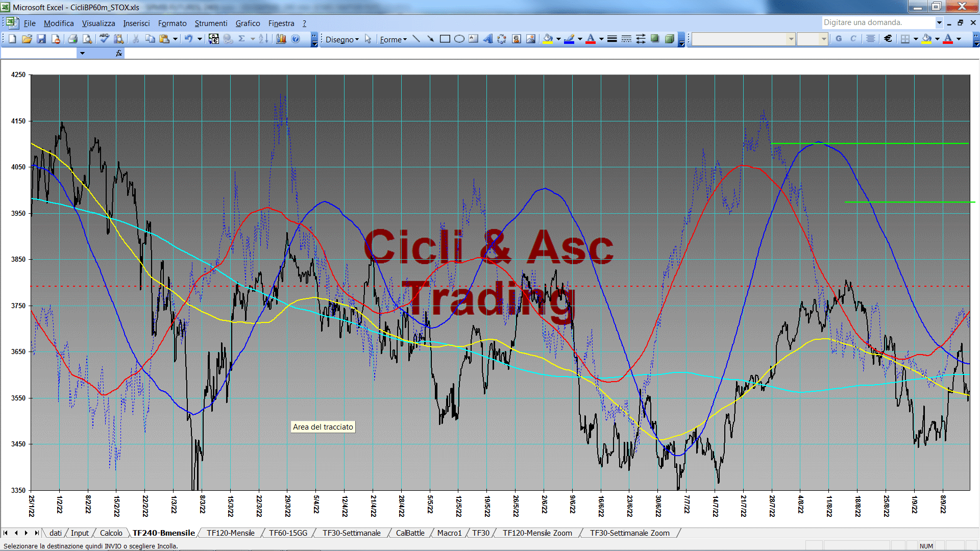Select the Oval drawing tool

459,39
